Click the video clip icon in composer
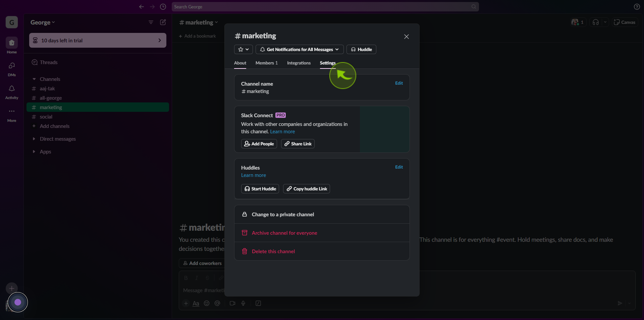644x320 pixels. pyautogui.click(x=232, y=303)
